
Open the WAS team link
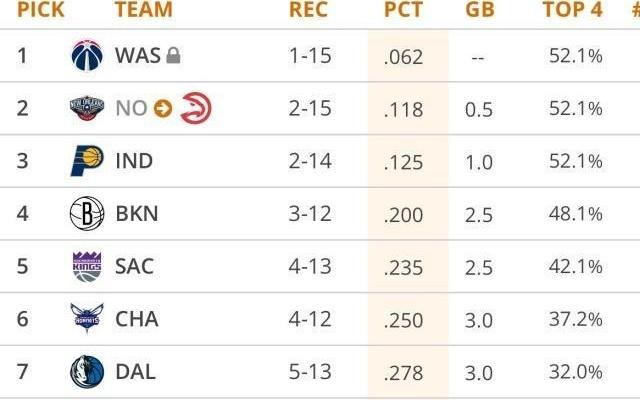(137, 56)
